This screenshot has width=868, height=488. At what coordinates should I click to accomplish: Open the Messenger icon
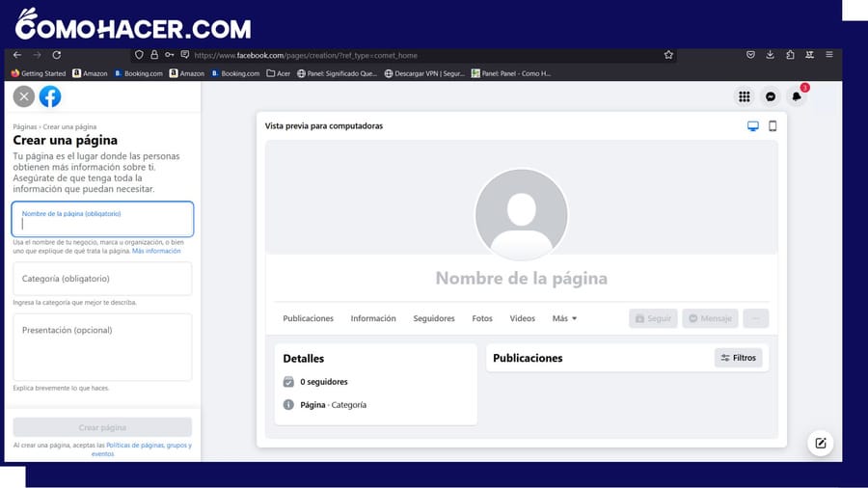click(771, 96)
